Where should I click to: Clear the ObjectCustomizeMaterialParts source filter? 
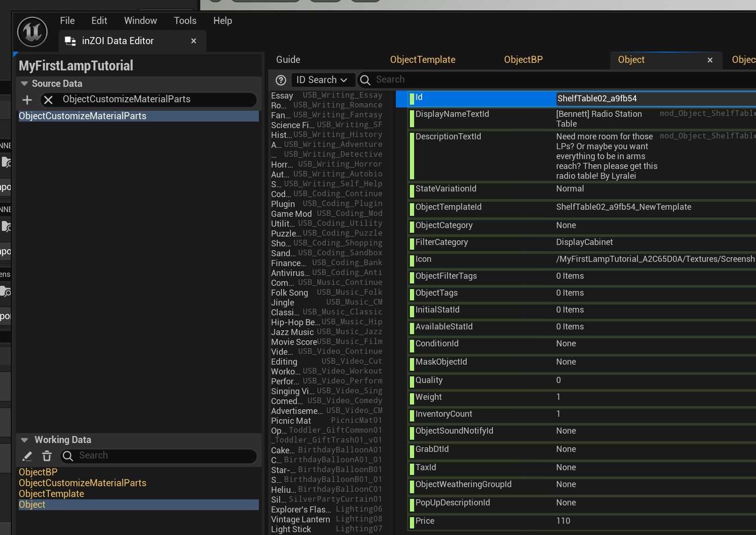click(x=48, y=99)
